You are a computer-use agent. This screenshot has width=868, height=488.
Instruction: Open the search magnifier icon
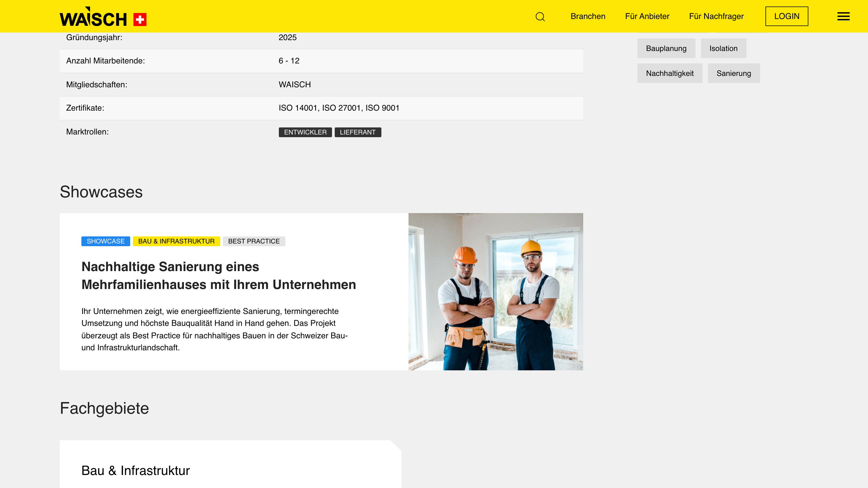coord(540,17)
